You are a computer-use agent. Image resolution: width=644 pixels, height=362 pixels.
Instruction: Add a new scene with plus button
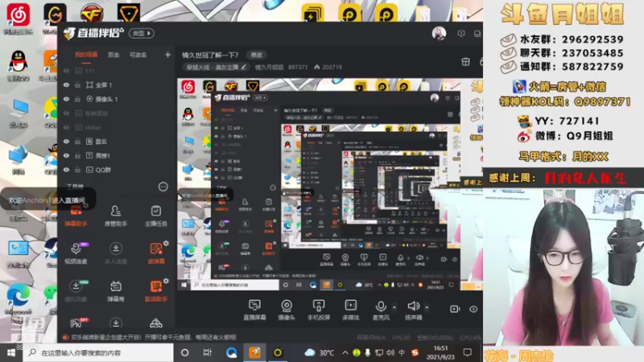(167, 55)
